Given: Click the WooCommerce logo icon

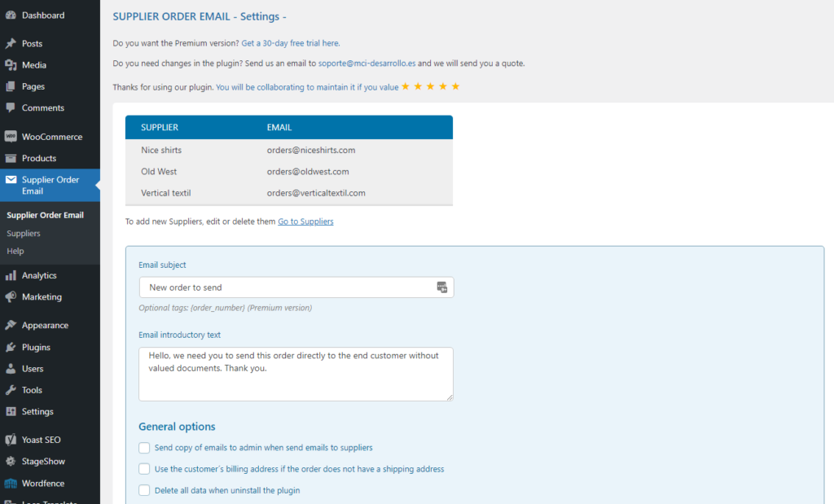Looking at the screenshot, I should 11,137.
